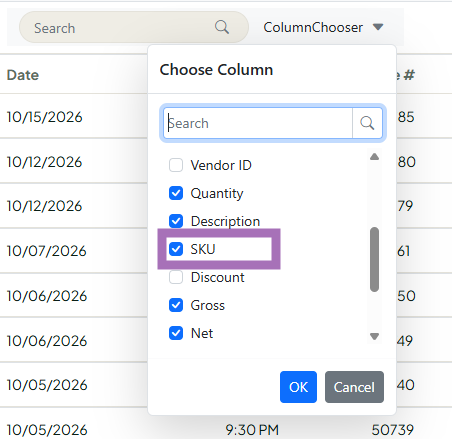The image size is (452, 439).
Task: Uncheck the Gross column checkbox
Action: (176, 305)
